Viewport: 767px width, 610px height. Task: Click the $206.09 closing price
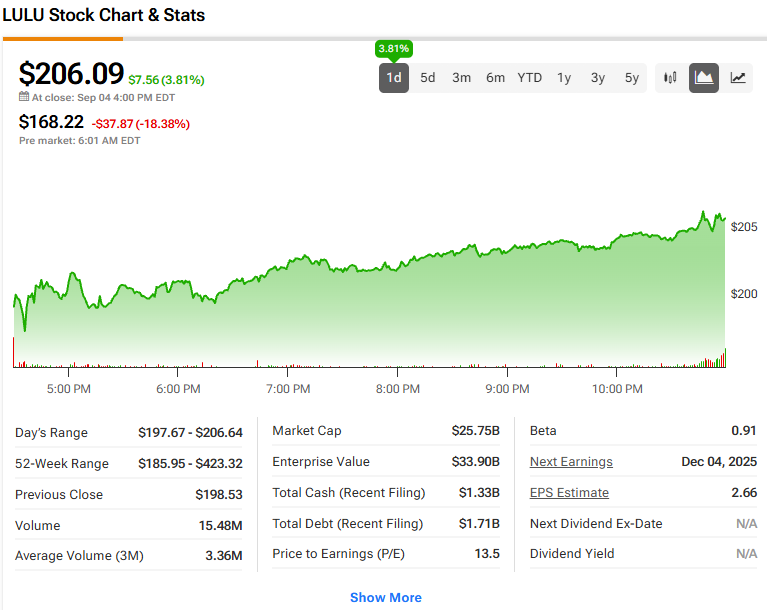[x=71, y=73]
